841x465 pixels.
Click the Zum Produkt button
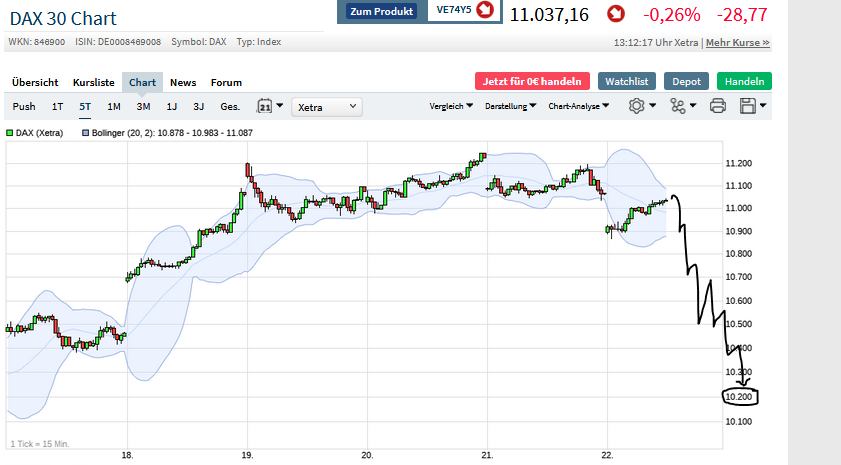tap(381, 11)
